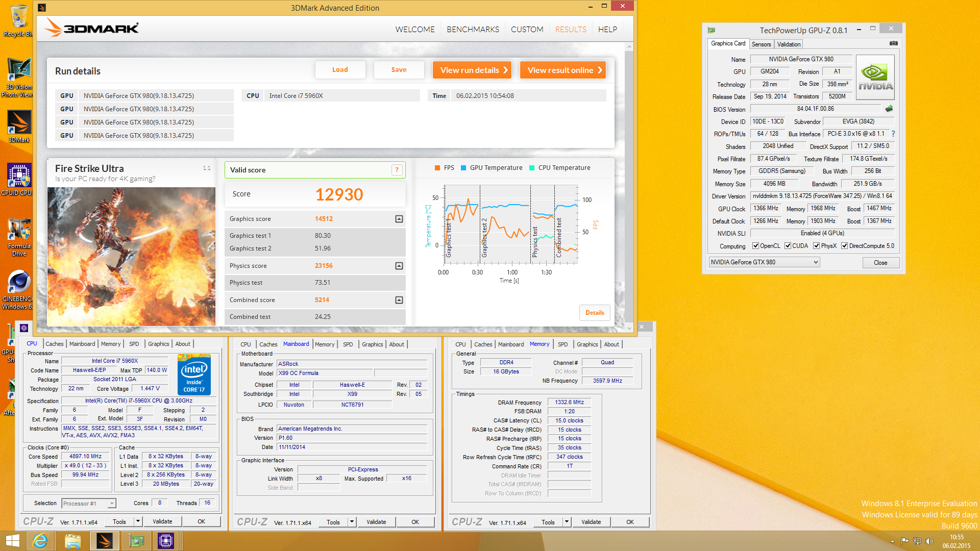Open the Tools dropdown arrow in the Memory tab window
The height and width of the screenshot is (551, 980).
(x=567, y=522)
